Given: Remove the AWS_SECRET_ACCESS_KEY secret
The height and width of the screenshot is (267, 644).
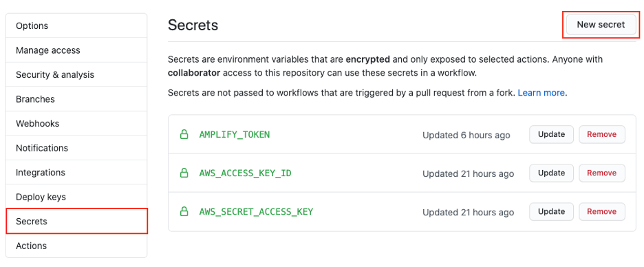Looking at the screenshot, I should [x=602, y=211].
